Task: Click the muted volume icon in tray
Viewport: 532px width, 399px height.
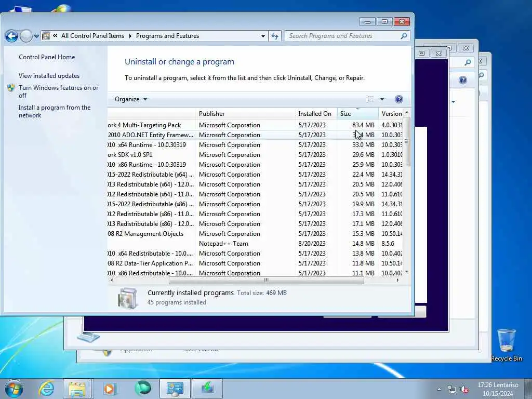Action: 464,390
